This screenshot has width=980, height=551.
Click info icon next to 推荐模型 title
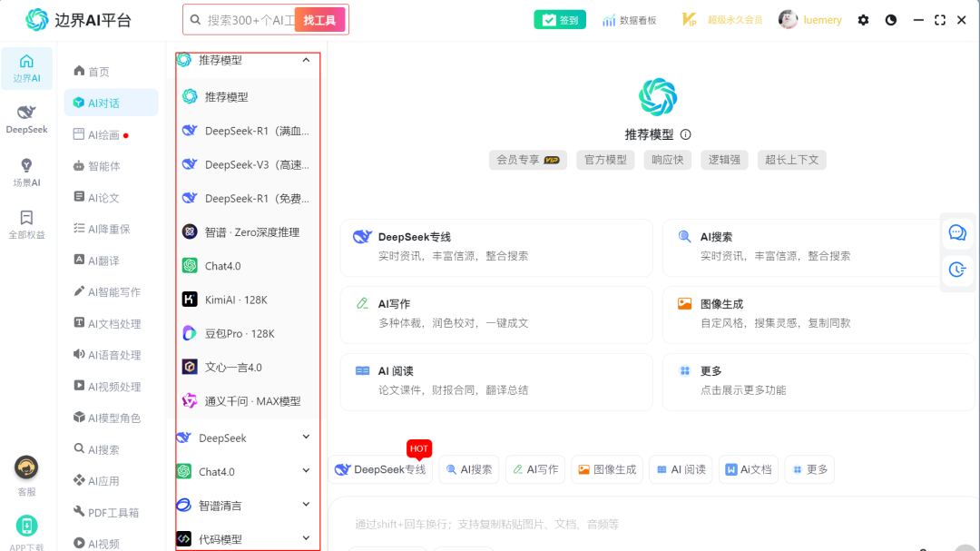pos(686,134)
